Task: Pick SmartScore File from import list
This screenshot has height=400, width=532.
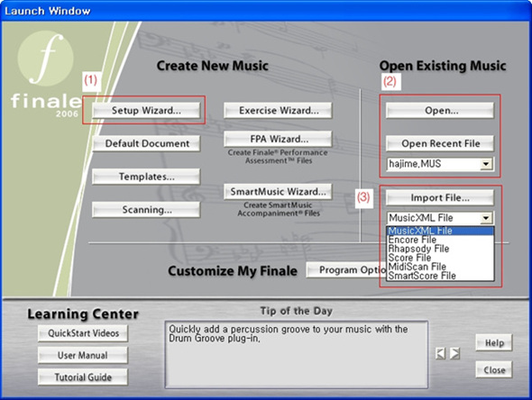Action: click(440, 276)
